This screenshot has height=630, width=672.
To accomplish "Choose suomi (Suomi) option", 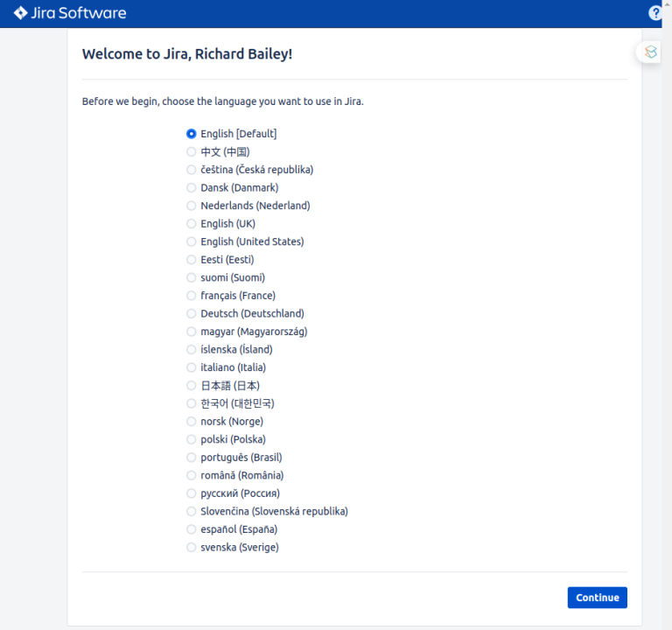I will (191, 277).
